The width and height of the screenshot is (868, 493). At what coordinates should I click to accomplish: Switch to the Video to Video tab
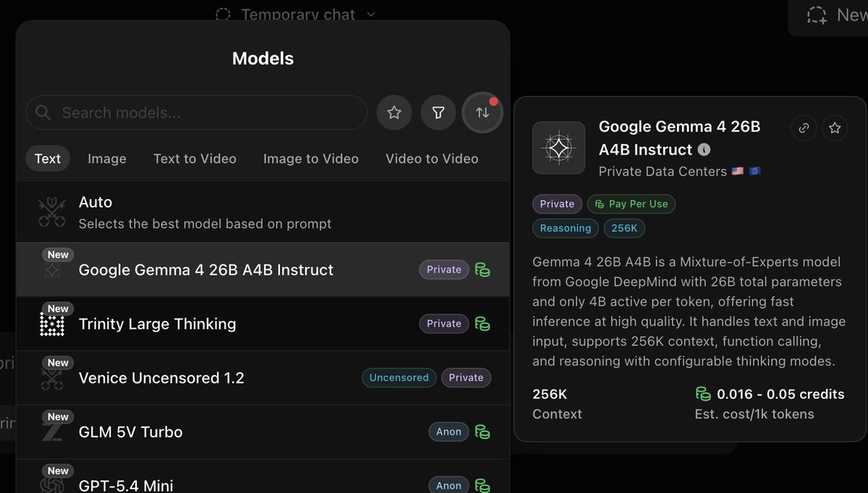432,158
